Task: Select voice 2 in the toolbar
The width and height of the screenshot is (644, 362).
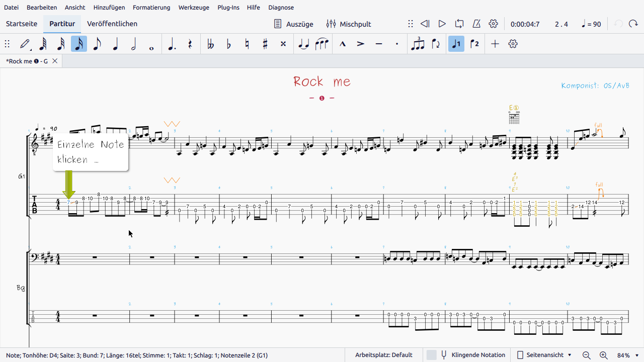Action: click(474, 44)
